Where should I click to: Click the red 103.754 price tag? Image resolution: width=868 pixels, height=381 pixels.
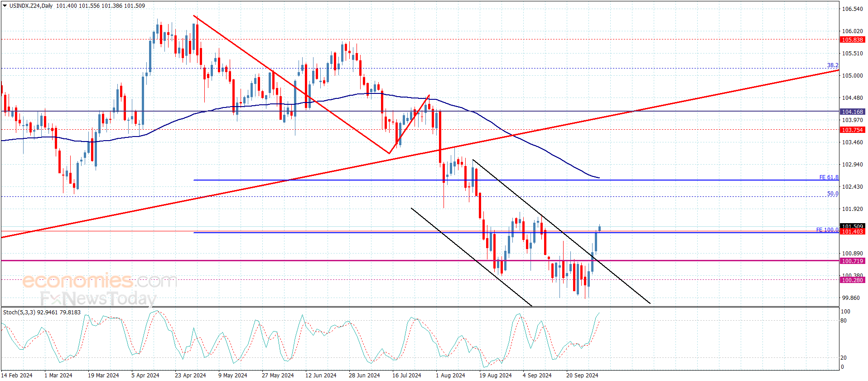coord(852,130)
